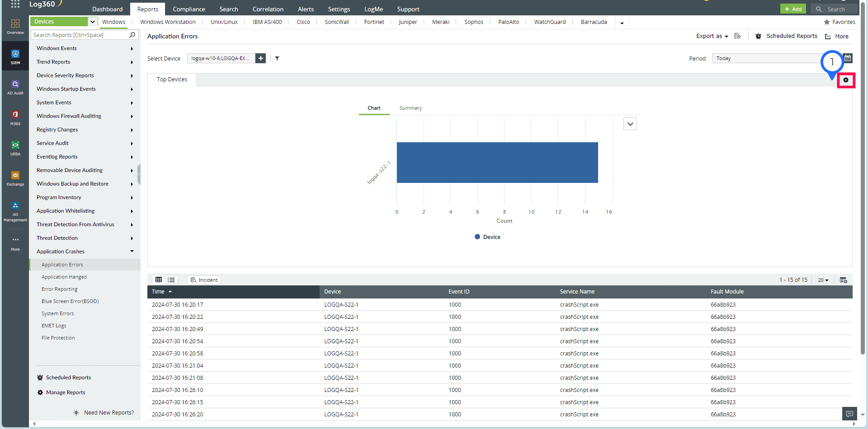Open the Period calendar picker
The height and width of the screenshot is (429, 868).
pos(848,58)
